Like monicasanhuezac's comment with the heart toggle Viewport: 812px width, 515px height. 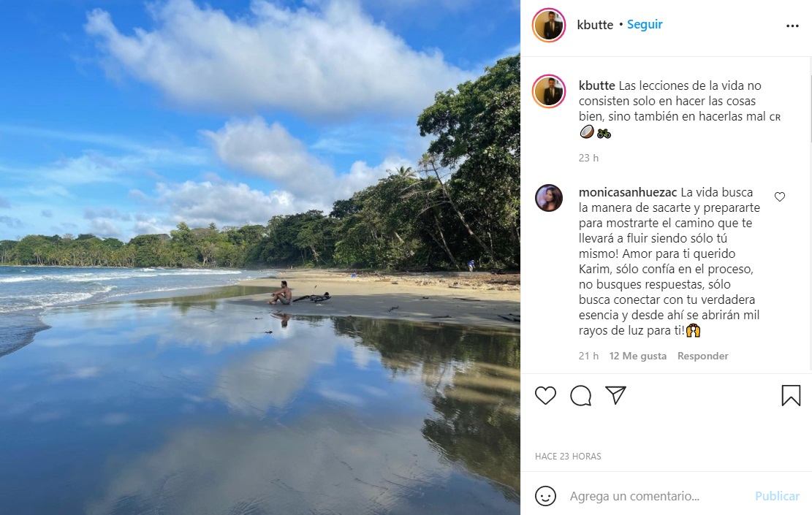[779, 197]
